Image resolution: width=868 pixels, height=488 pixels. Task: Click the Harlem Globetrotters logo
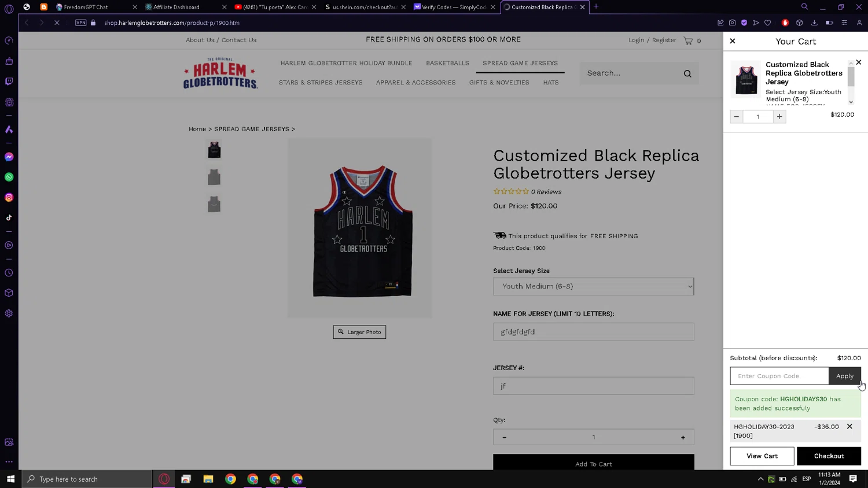tap(220, 73)
